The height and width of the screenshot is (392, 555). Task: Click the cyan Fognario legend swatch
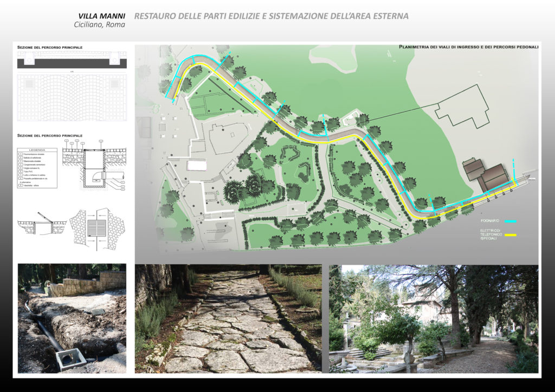[510, 221]
